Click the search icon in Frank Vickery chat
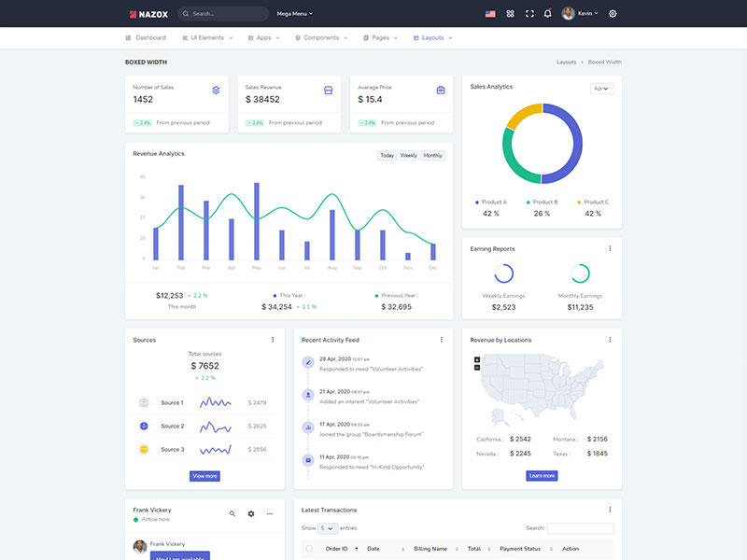Viewport: 747px width, 560px height. point(233,514)
